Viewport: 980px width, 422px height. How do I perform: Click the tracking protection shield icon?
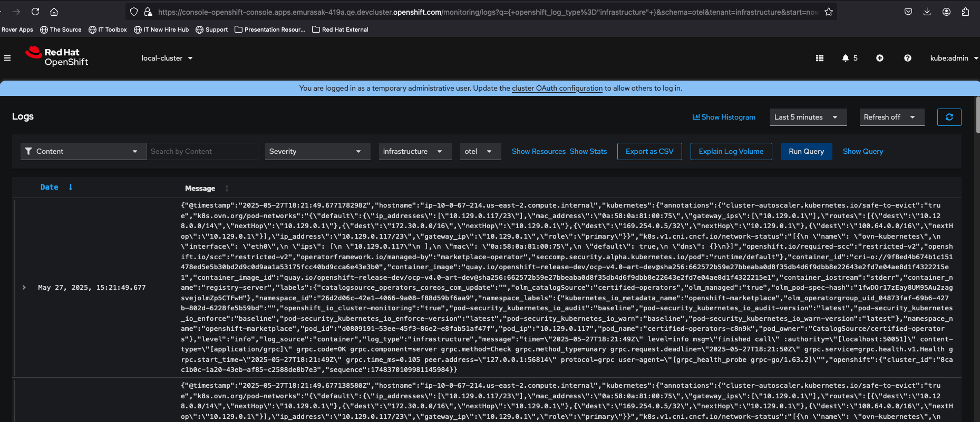click(134, 12)
